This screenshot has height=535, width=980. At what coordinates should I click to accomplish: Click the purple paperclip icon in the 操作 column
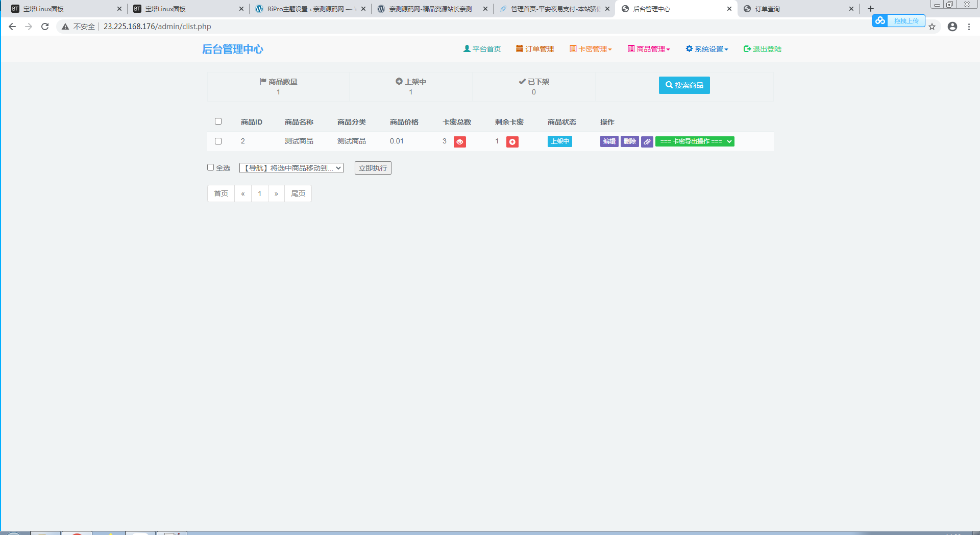coord(647,142)
